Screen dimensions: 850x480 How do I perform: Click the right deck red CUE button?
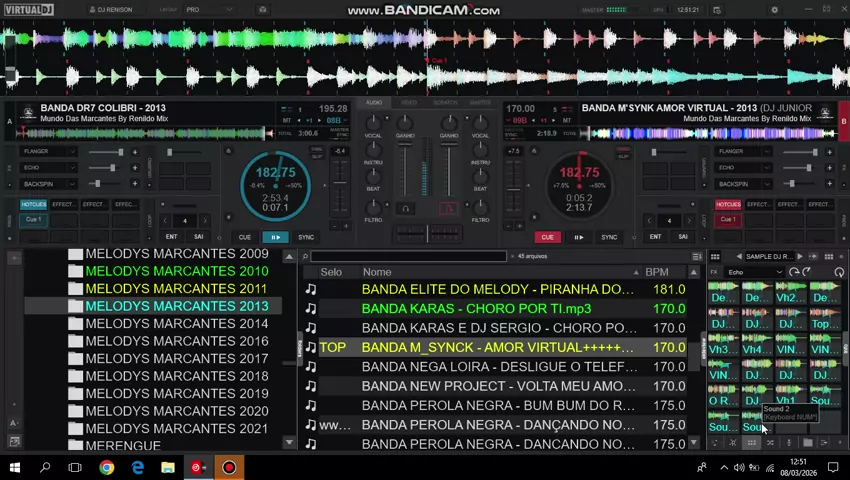click(x=547, y=237)
